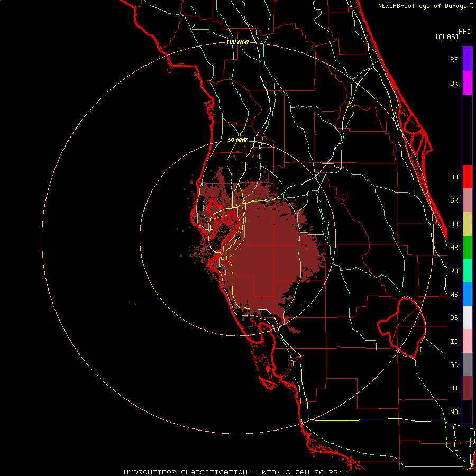Click the 50 NMI range ring label
The height and width of the screenshot is (476, 476).
tap(237, 140)
